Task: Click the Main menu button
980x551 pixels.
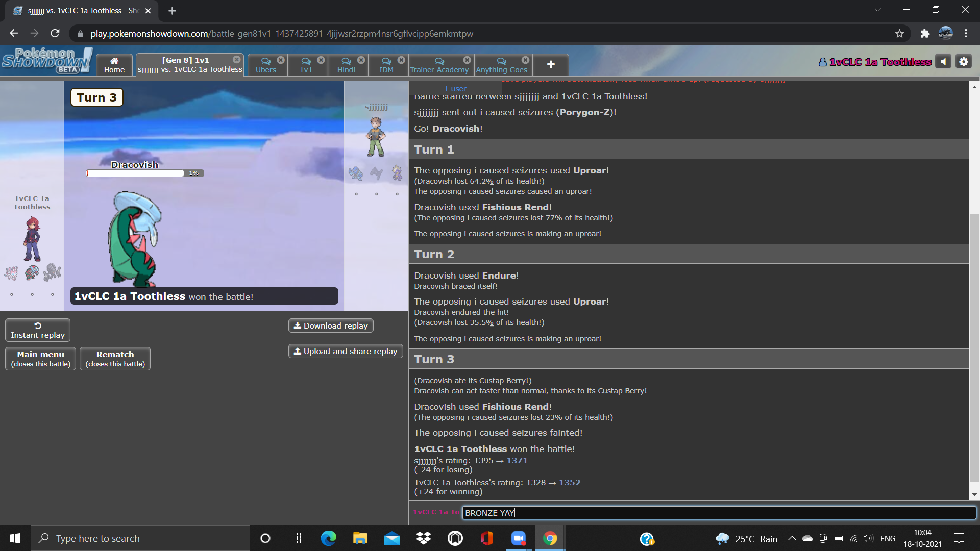Action: [41, 359]
